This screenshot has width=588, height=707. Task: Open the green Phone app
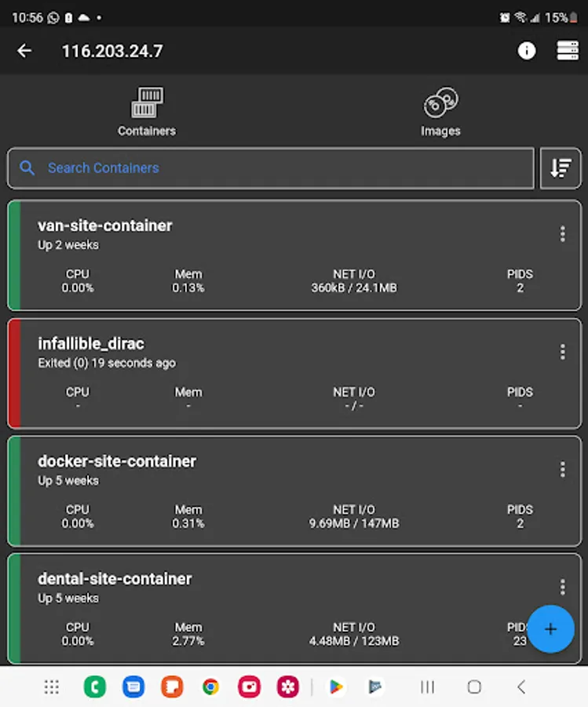[95, 687]
